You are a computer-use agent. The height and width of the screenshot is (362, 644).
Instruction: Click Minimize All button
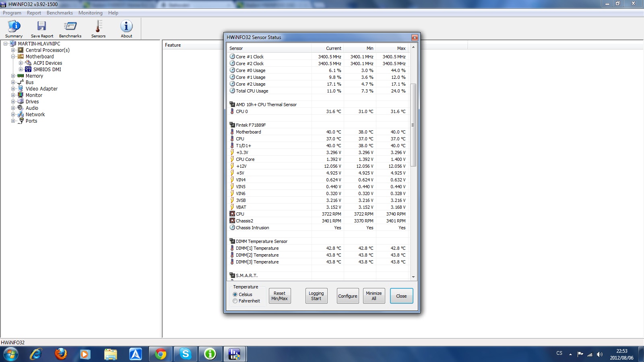click(374, 296)
